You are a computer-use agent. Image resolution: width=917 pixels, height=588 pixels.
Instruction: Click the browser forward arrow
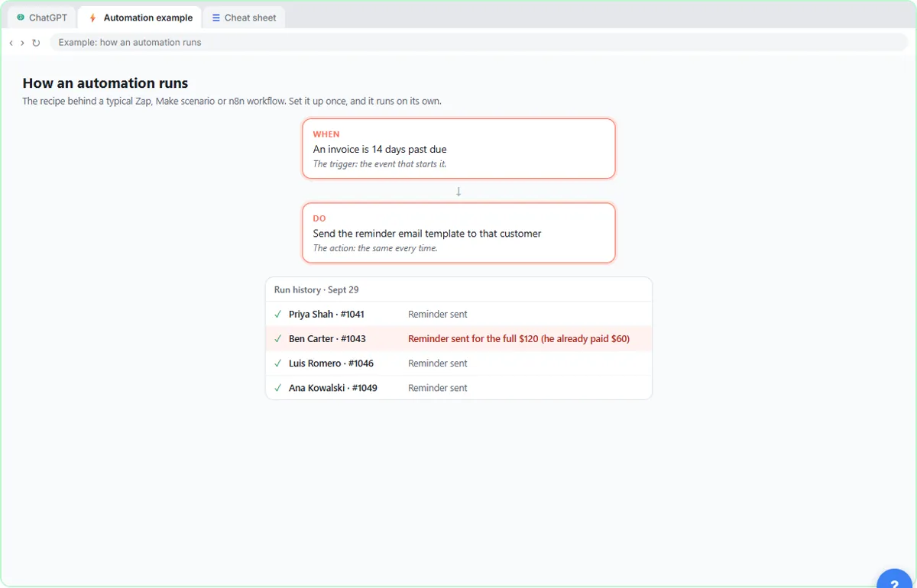pos(22,43)
